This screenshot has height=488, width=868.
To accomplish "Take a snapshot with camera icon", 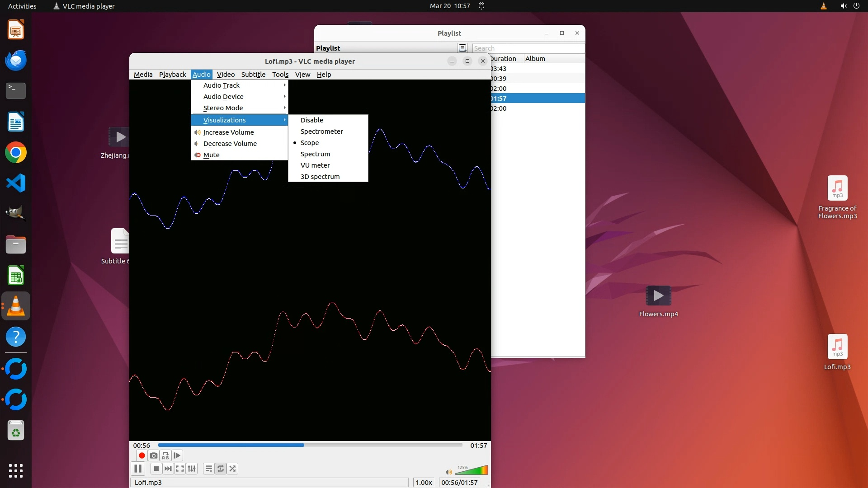I will click(x=154, y=455).
